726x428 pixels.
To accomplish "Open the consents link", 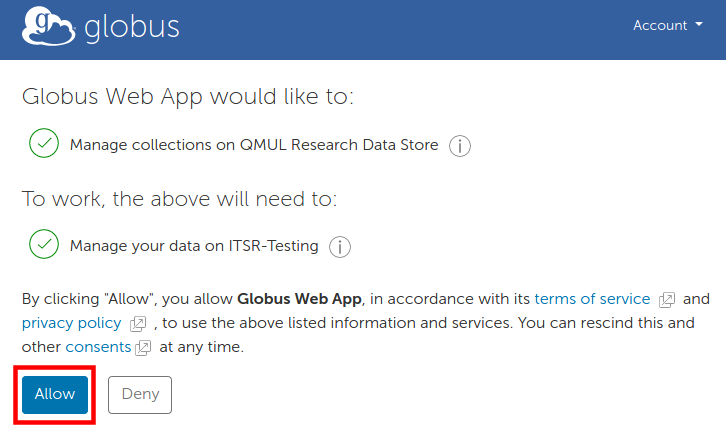I will pyautogui.click(x=98, y=347).
